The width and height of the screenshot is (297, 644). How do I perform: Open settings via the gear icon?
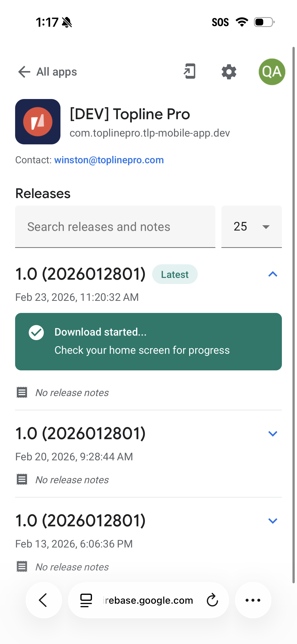point(229,72)
